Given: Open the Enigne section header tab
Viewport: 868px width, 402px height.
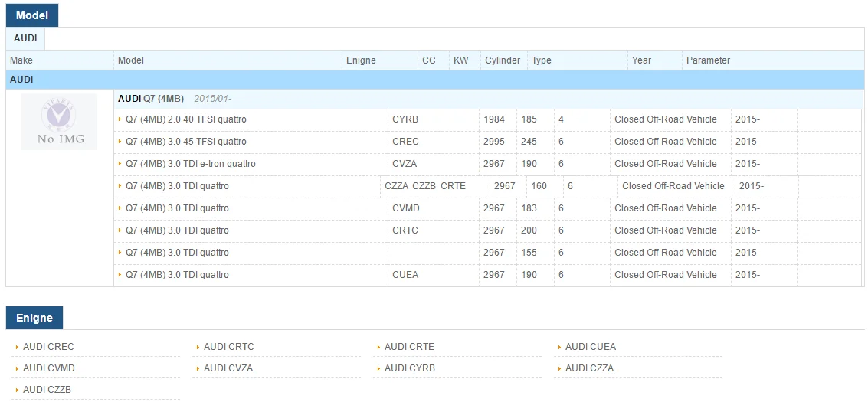Looking at the screenshot, I should (x=34, y=318).
